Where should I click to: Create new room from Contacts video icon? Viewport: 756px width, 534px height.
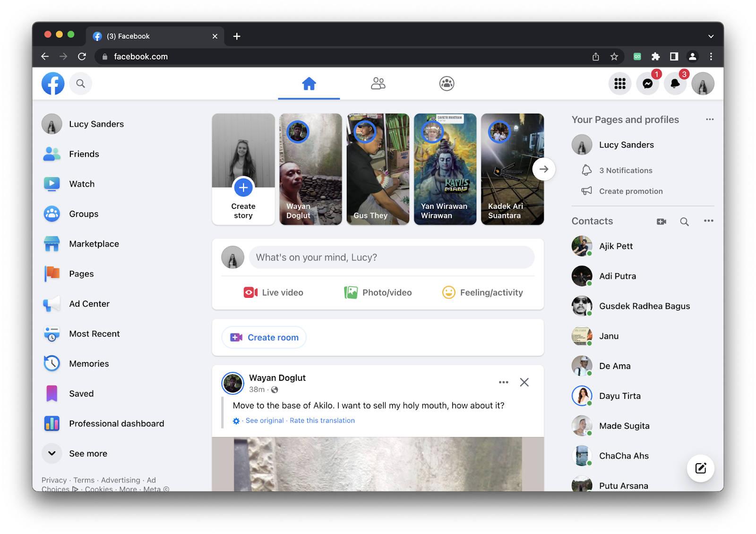(661, 222)
